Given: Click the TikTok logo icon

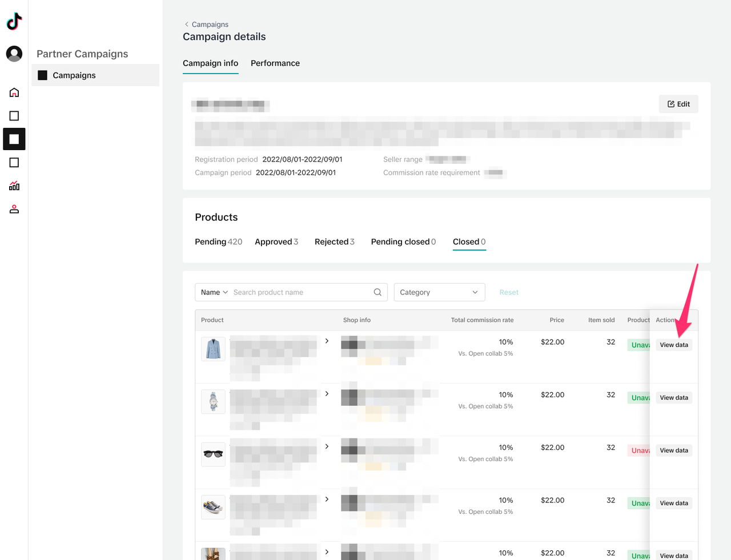Looking at the screenshot, I should (14, 22).
